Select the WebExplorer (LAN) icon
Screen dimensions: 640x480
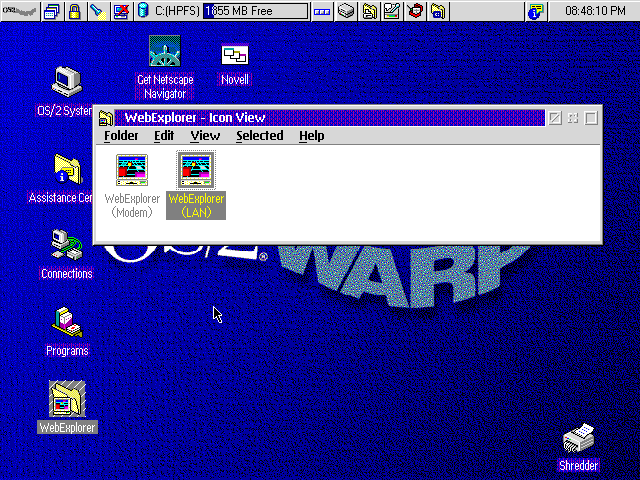click(x=195, y=170)
